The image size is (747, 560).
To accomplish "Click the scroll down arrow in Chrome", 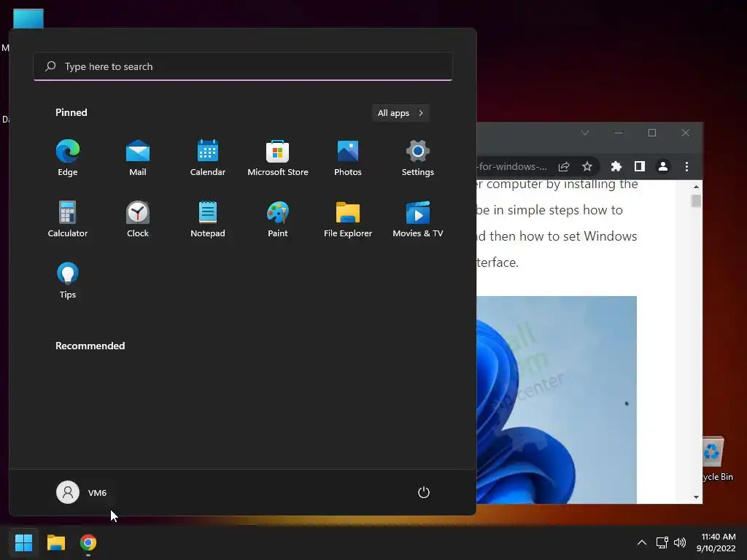I will pos(697,497).
